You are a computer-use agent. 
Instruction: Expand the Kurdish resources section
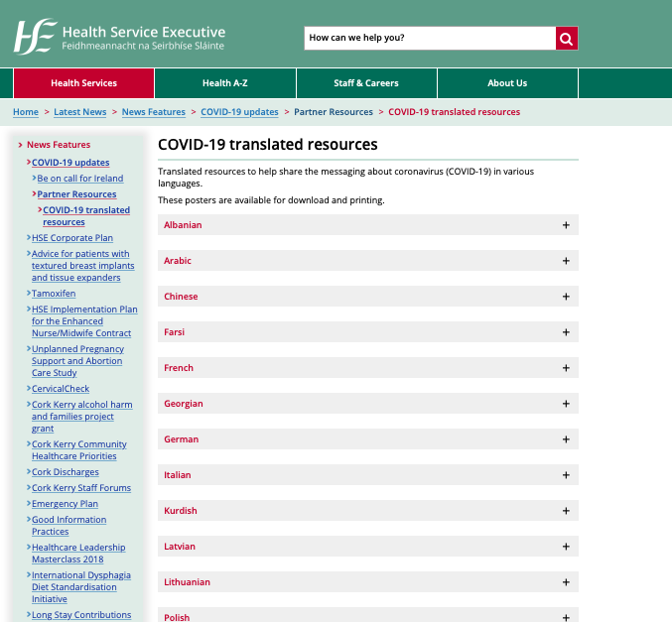(x=368, y=511)
